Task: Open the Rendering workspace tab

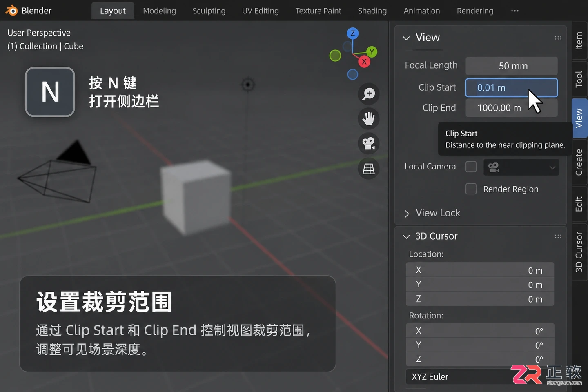Action: 475,11
